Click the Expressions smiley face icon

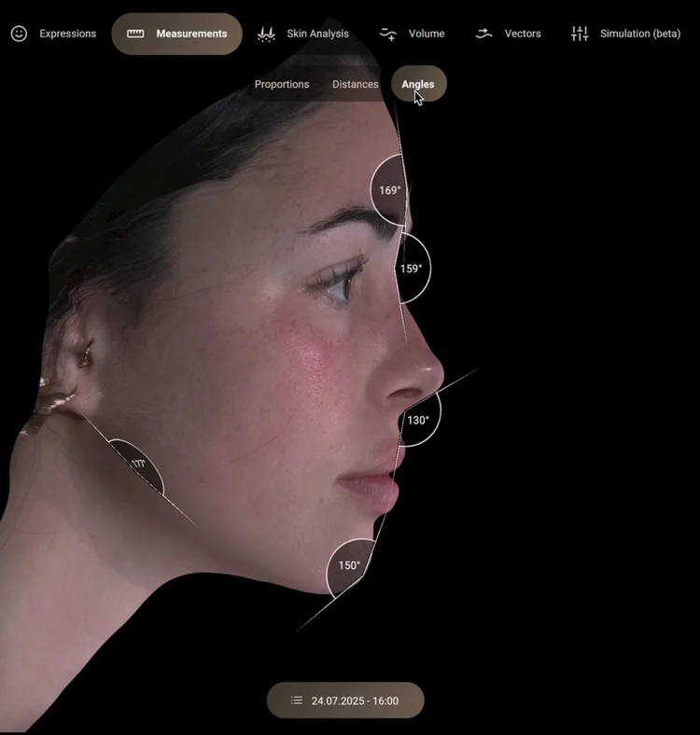point(19,34)
